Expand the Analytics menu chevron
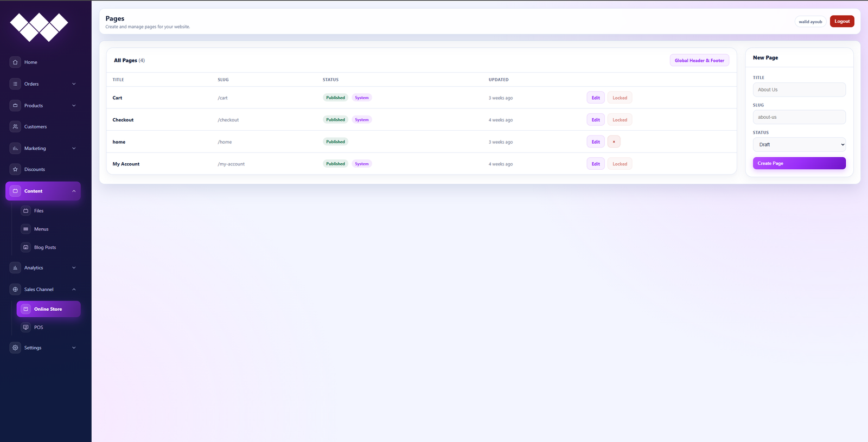This screenshot has width=868, height=442. 74,268
